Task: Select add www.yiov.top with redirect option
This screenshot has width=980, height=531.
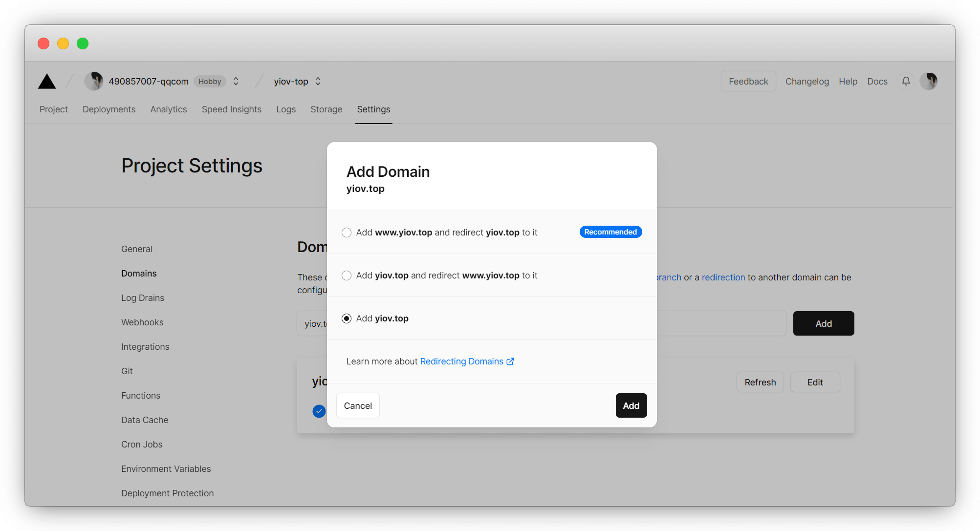Action: [x=347, y=233]
